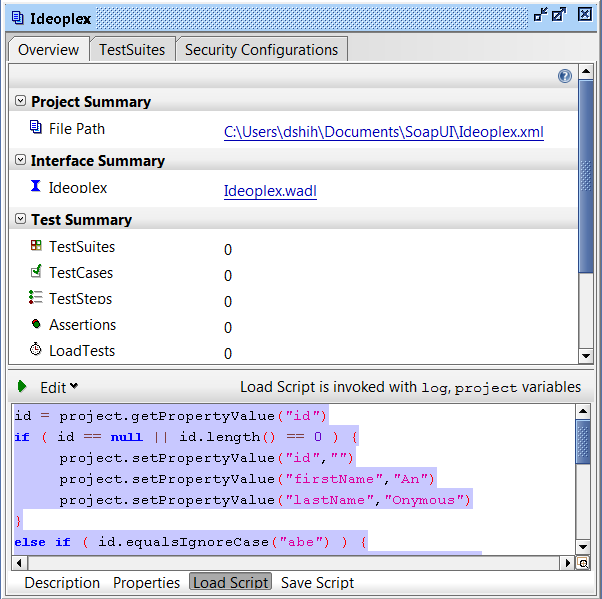602x599 pixels.
Task: Click script editor scroll up arrow
Action: [x=583, y=412]
